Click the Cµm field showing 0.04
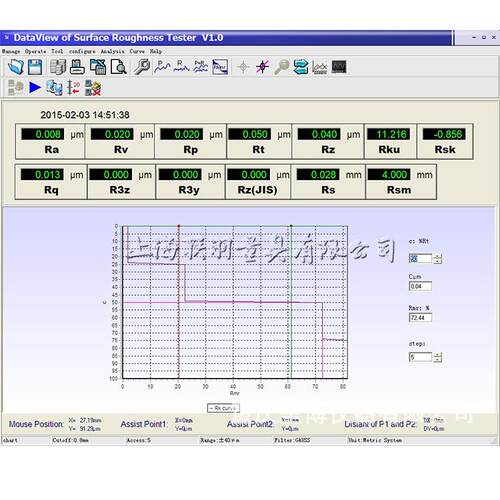500x500 pixels. (420, 286)
